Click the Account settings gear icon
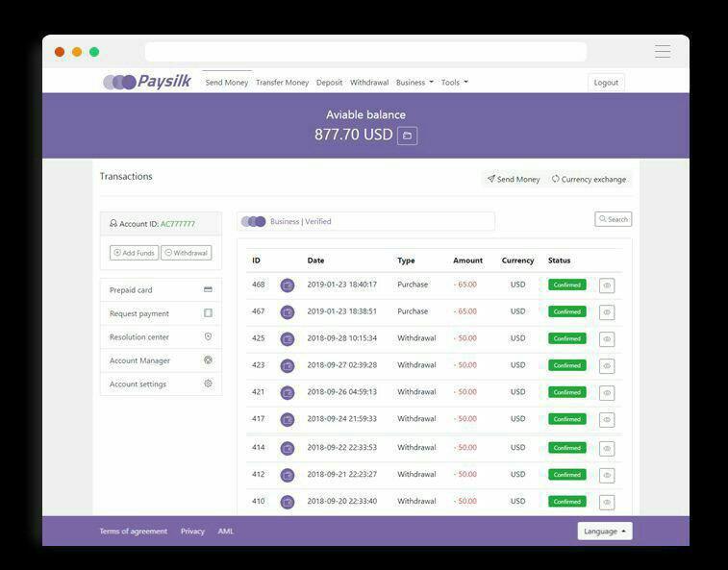The image size is (728, 570). coord(208,384)
